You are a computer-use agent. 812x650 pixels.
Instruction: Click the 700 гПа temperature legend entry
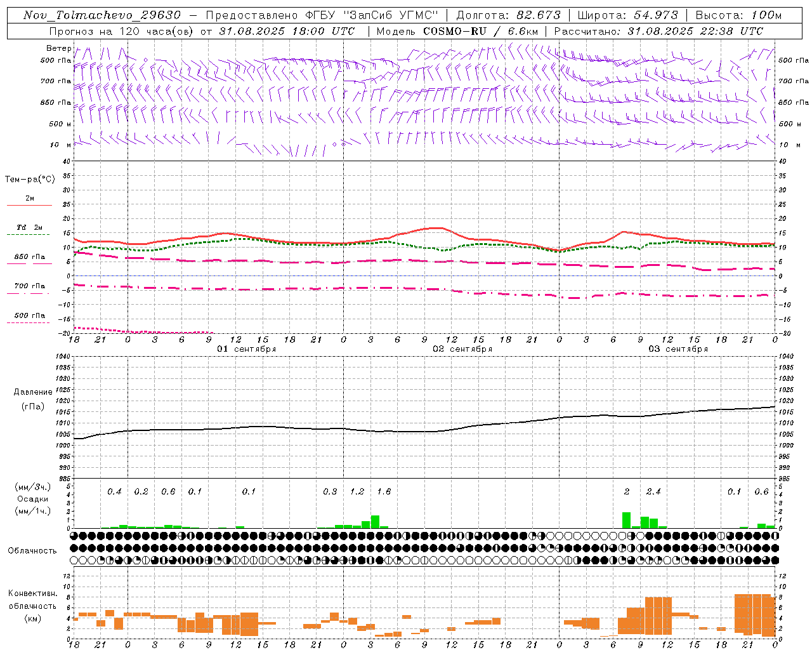click(29, 286)
